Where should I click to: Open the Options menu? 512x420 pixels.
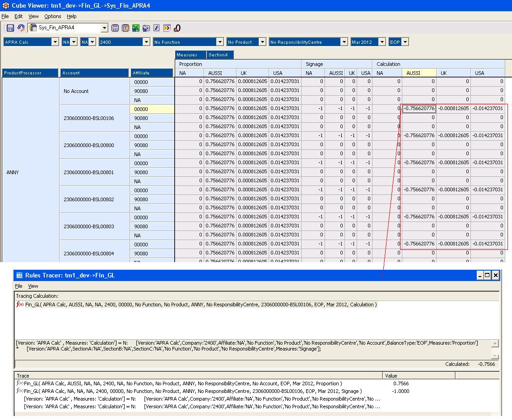point(52,16)
